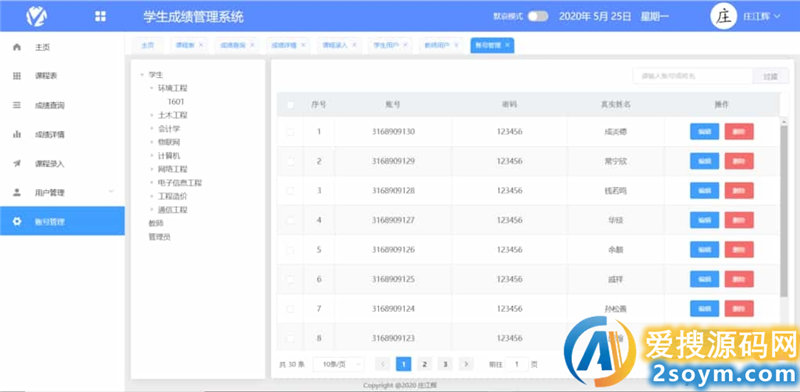Image resolution: width=800 pixels, height=392 pixels.
Task: Go to page 3 in pagination
Action: tap(445, 364)
